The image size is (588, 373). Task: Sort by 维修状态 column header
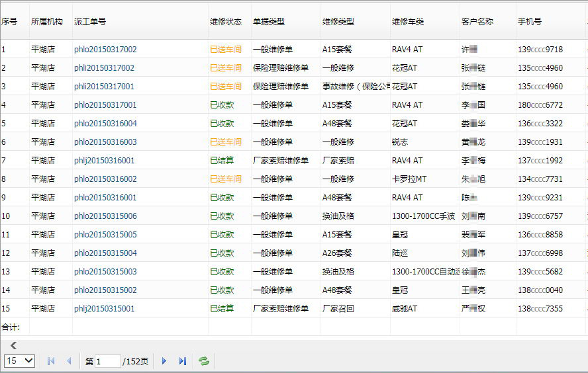pyautogui.click(x=226, y=22)
